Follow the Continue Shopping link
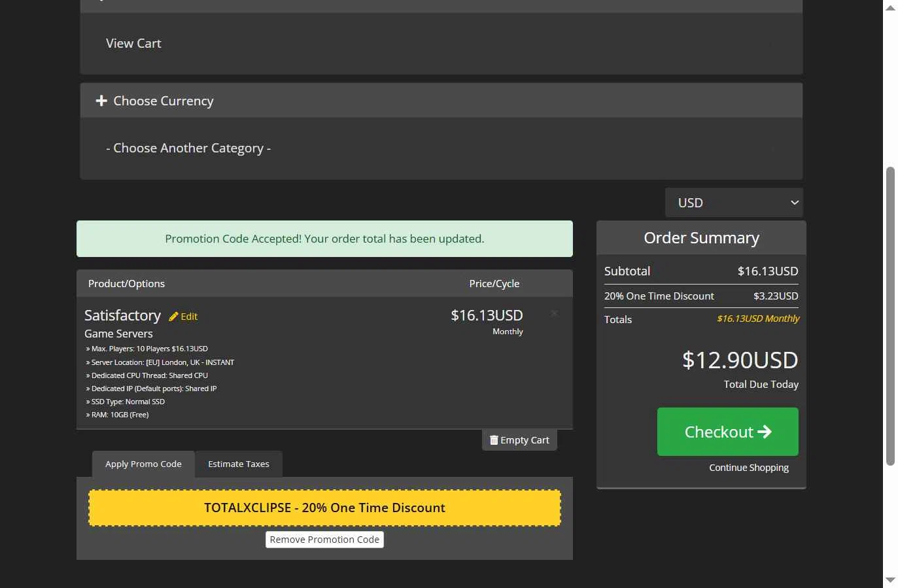The height and width of the screenshot is (588, 898). pyautogui.click(x=749, y=468)
